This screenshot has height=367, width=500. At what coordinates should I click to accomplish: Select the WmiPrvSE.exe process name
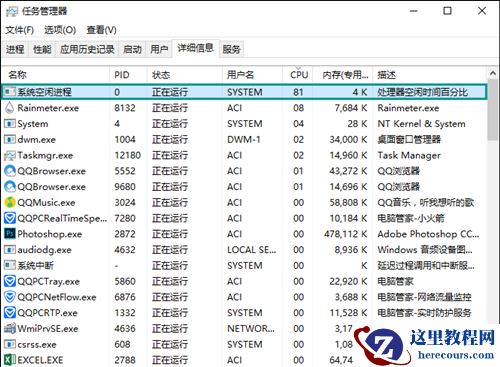(x=48, y=329)
